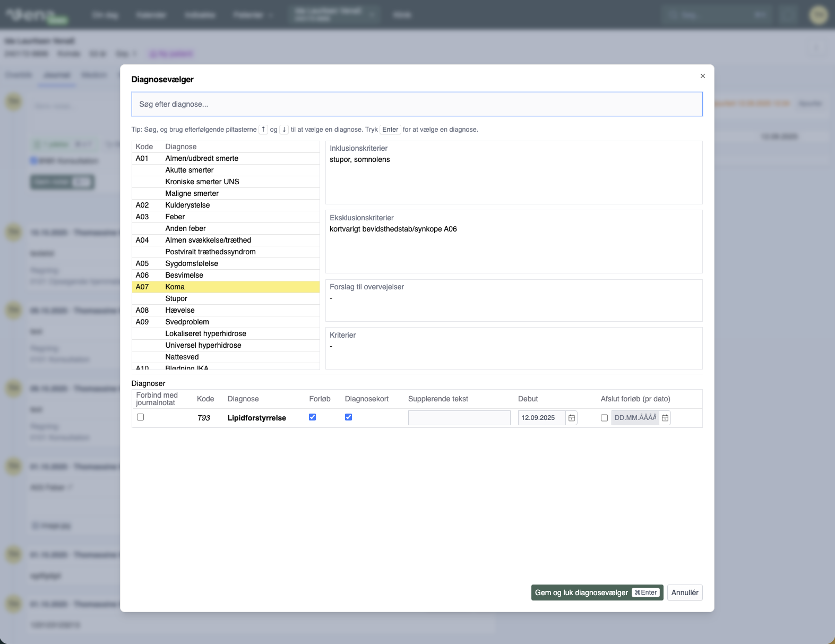Click the Annullér button

pyautogui.click(x=684, y=593)
